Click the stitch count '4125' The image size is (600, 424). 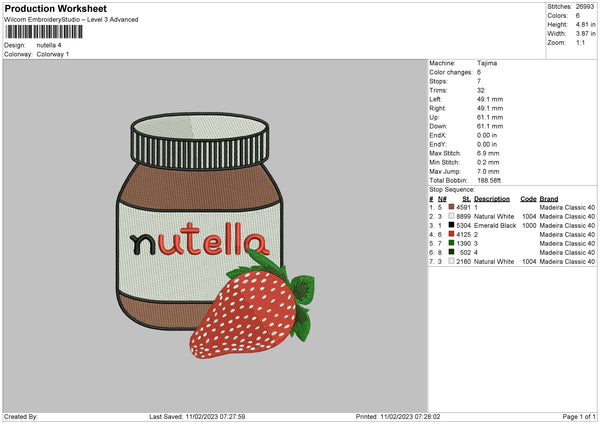pyautogui.click(x=463, y=235)
